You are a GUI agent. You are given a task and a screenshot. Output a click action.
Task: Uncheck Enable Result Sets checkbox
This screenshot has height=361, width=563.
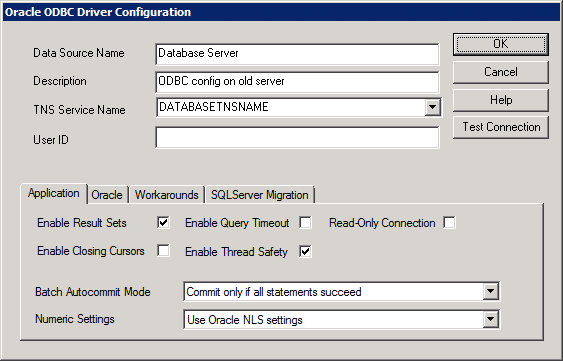[x=163, y=223]
